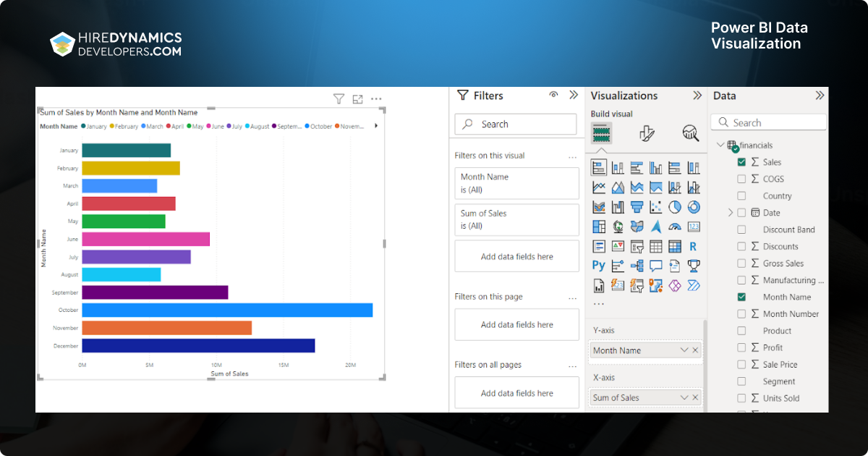Select the funnel chart visual
The width and height of the screenshot is (868, 456).
(x=637, y=207)
